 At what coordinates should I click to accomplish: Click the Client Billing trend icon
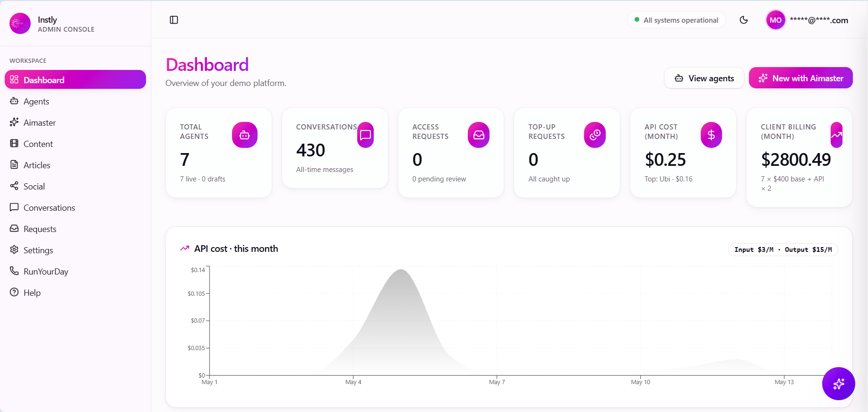pyautogui.click(x=836, y=135)
